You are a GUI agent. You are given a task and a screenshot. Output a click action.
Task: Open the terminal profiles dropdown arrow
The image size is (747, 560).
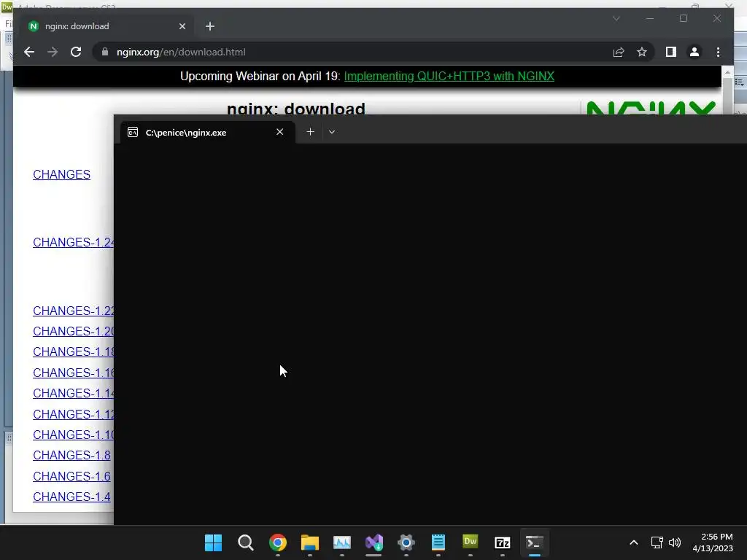pos(332,132)
